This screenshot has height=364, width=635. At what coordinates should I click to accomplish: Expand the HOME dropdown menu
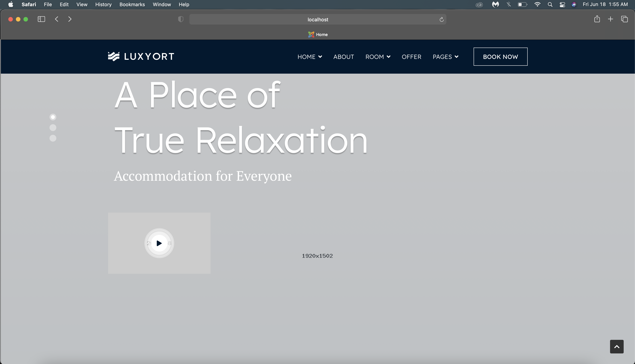coord(310,57)
